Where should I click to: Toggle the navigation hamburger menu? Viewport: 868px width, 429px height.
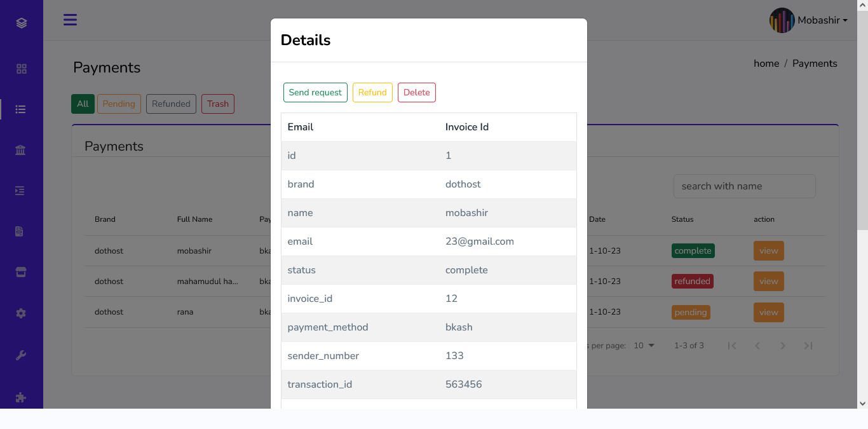[x=70, y=20]
